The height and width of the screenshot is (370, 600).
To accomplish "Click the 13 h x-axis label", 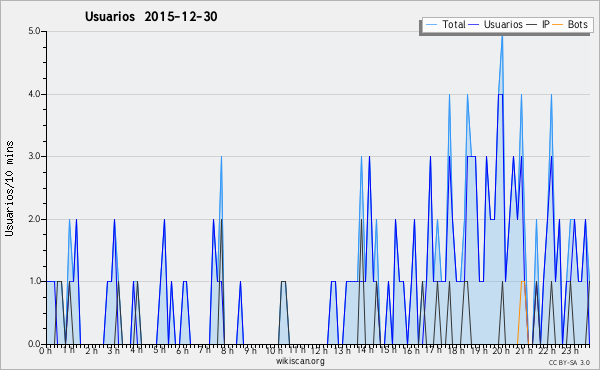I will coord(342,351).
